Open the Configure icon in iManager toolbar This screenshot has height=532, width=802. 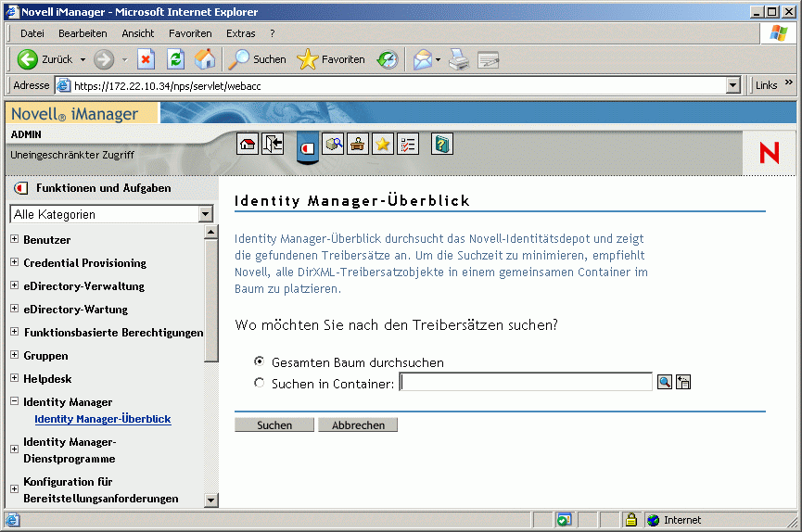point(358,145)
